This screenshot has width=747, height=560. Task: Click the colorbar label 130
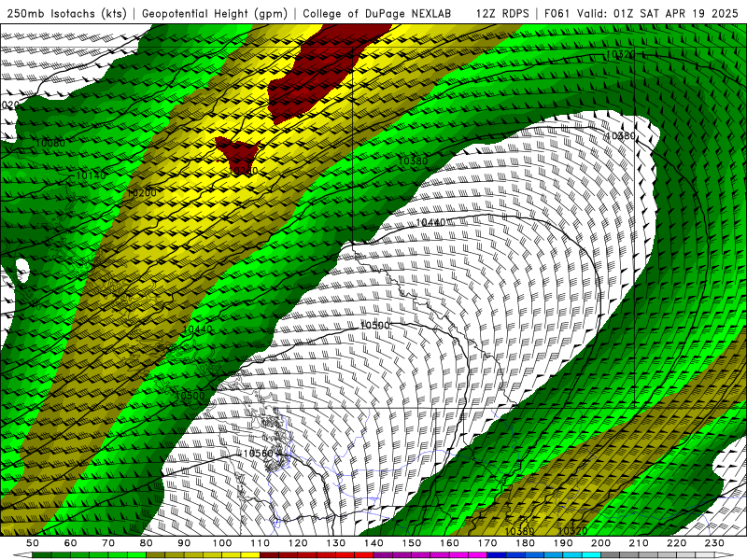point(336,543)
